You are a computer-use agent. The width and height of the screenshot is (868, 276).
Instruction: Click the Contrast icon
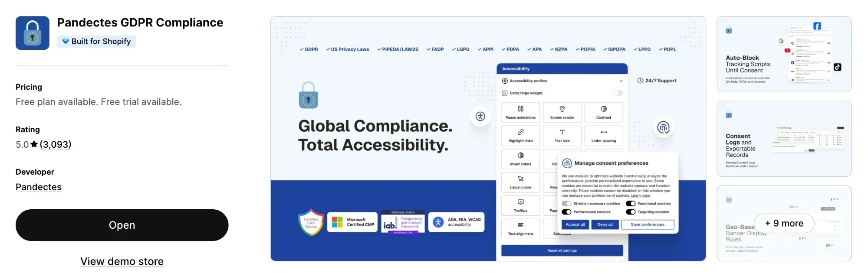pyautogui.click(x=604, y=109)
